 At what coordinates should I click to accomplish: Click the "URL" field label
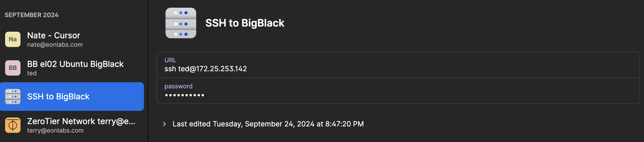click(x=170, y=60)
